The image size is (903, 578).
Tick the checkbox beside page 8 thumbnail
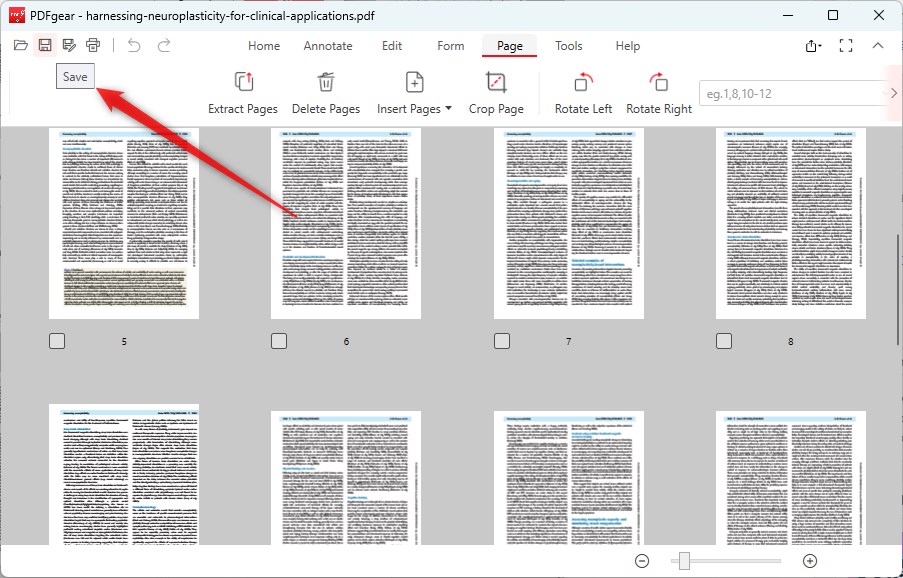point(723,341)
